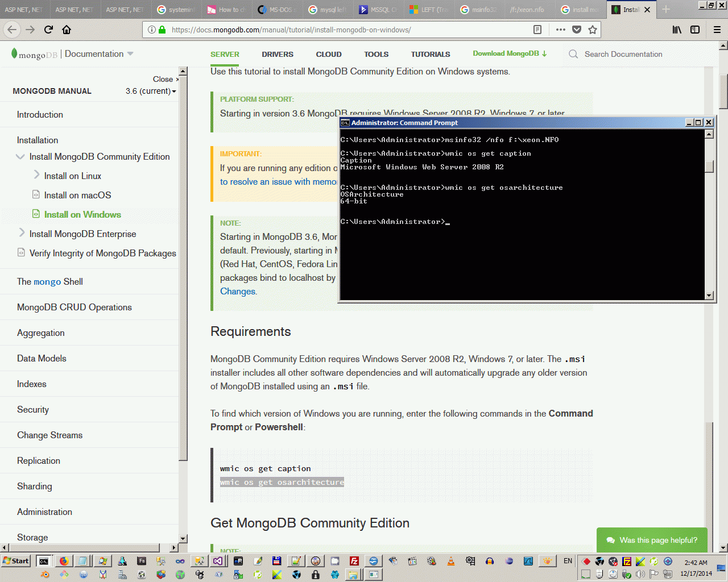This screenshot has width=728, height=582.
Task: Click the browser address bar URL
Action: click(291, 30)
